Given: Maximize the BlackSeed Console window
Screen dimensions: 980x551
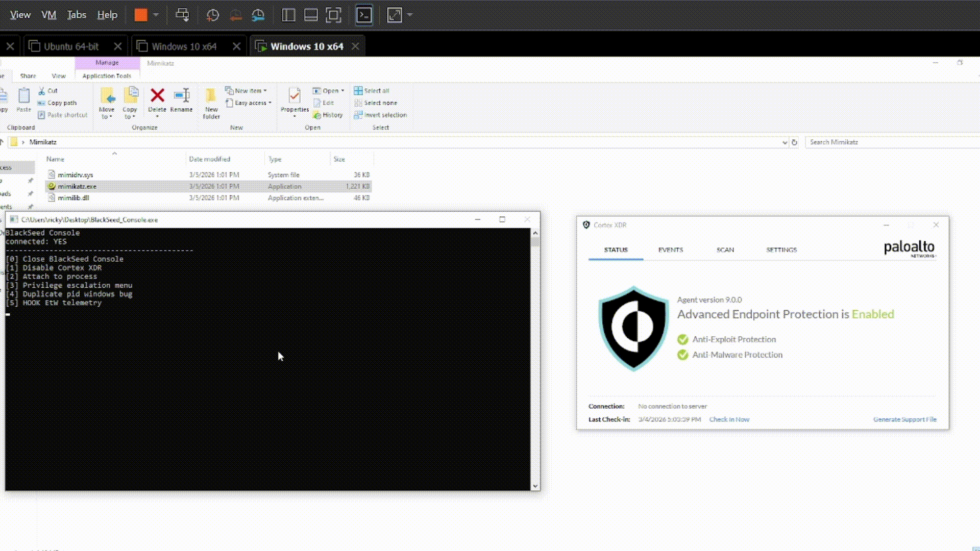Looking at the screenshot, I should pyautogui.click(x=502, y=219).
